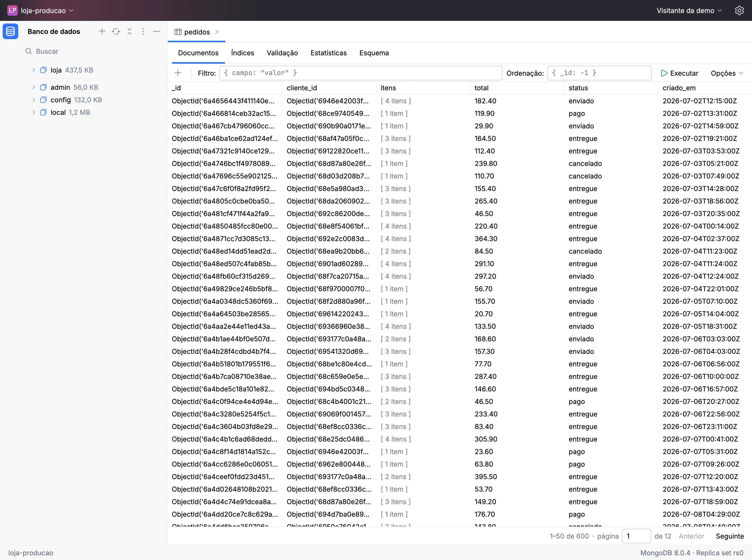
Task: Click the local database icon
Action: click(x=43, y=112)
